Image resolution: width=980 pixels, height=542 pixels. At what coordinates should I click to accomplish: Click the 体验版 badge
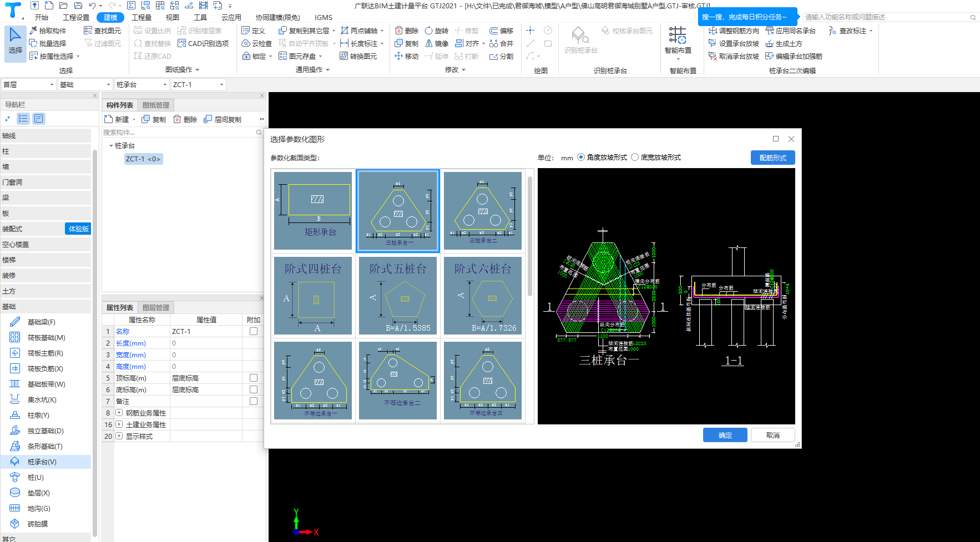[78, 229]
